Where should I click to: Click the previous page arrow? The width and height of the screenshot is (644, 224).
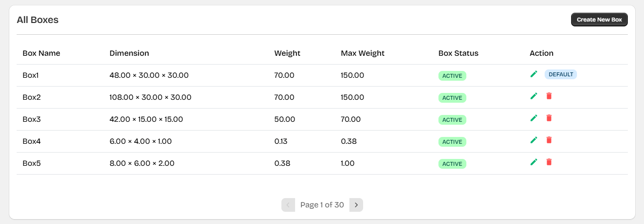click(288, 205)
